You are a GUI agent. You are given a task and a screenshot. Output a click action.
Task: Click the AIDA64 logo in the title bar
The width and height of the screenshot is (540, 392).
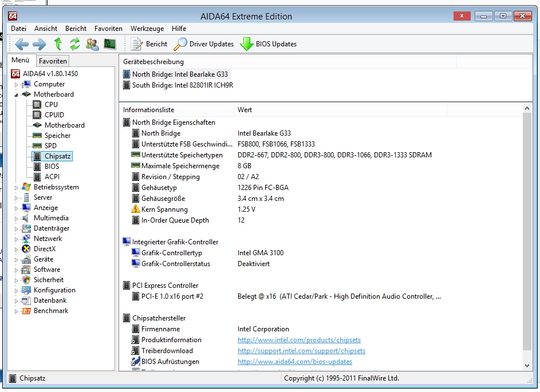click(13, 16)
